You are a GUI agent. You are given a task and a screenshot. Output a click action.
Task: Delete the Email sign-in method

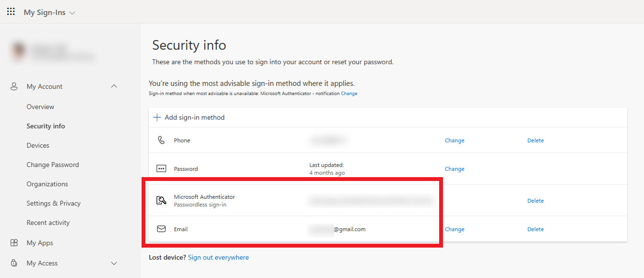(535, 229)
